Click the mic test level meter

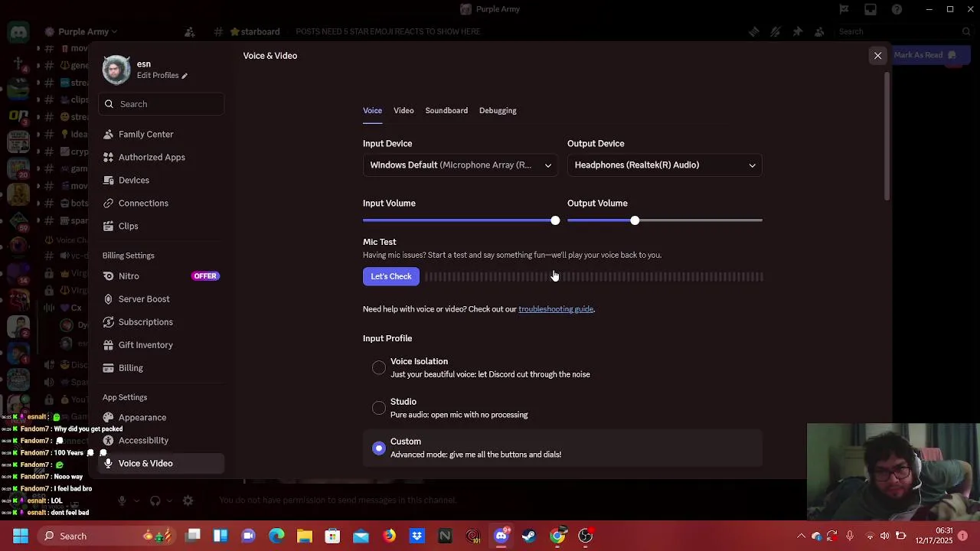point(594,276)
